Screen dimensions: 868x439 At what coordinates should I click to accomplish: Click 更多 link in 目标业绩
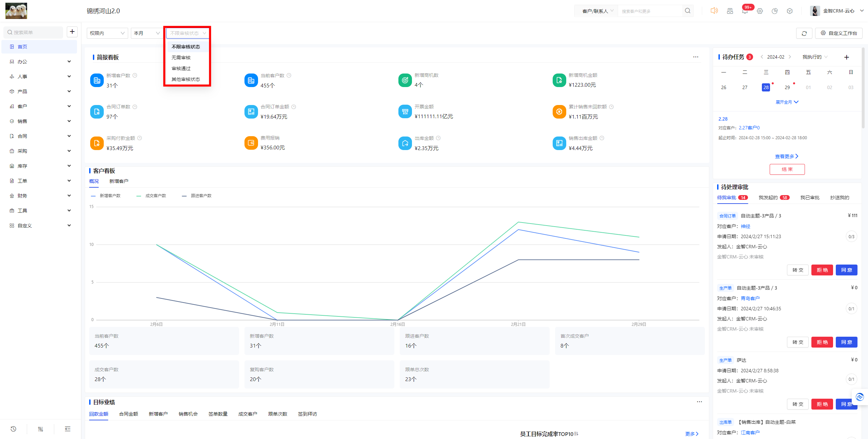pos(692,434)
